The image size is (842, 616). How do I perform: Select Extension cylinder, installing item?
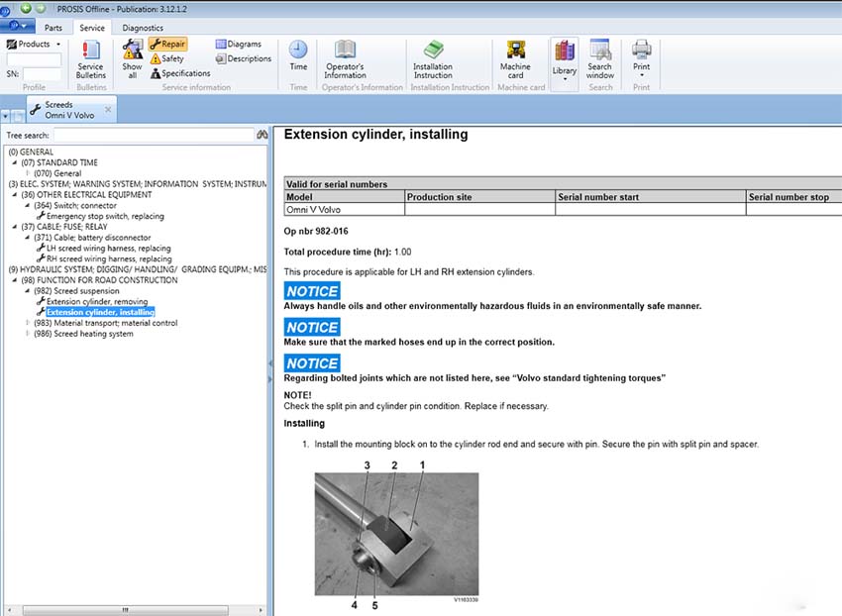(100, 312)
